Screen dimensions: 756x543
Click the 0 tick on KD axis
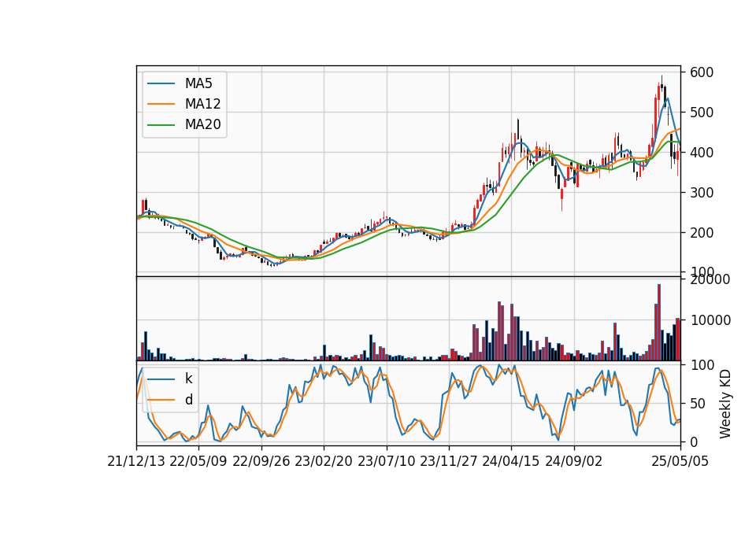[x=694, y=441]
